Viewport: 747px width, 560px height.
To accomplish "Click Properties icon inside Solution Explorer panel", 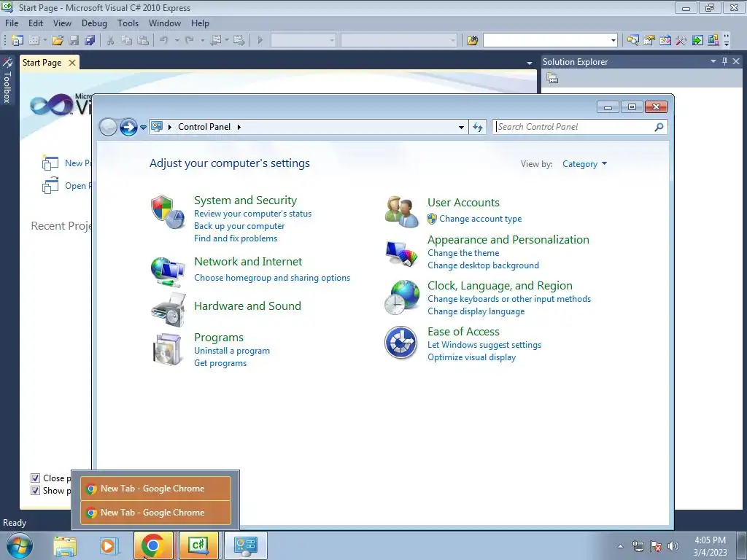I will [552, 78].
